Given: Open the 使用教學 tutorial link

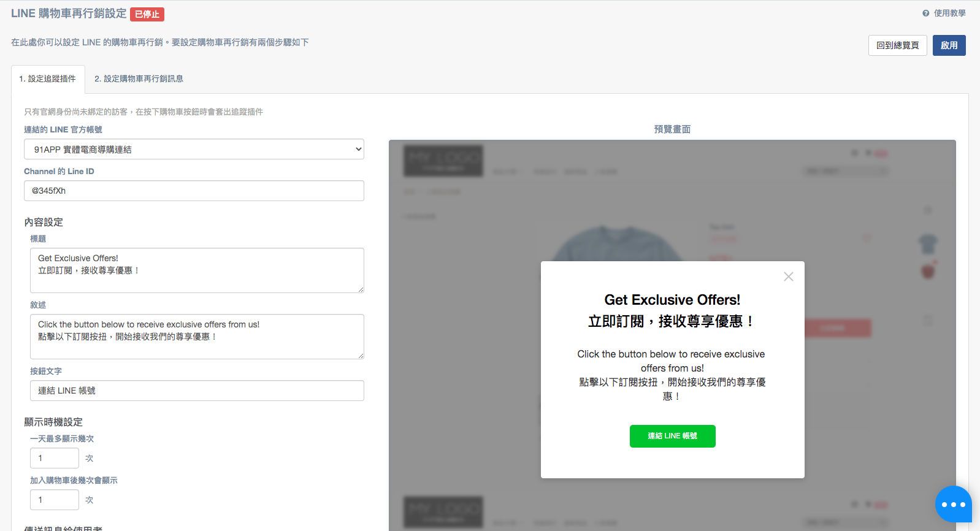Looking at the screenshot, I should coord(949,13).
